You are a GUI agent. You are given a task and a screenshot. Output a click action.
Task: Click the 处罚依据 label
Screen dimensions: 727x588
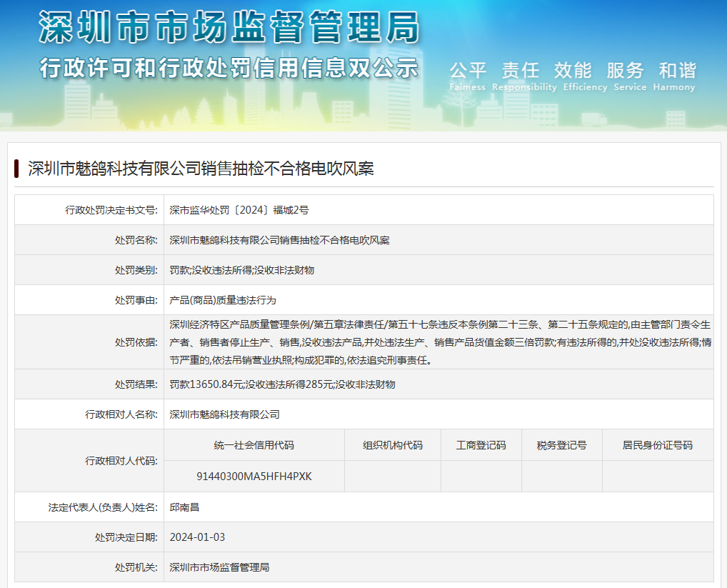click(136, 342)
